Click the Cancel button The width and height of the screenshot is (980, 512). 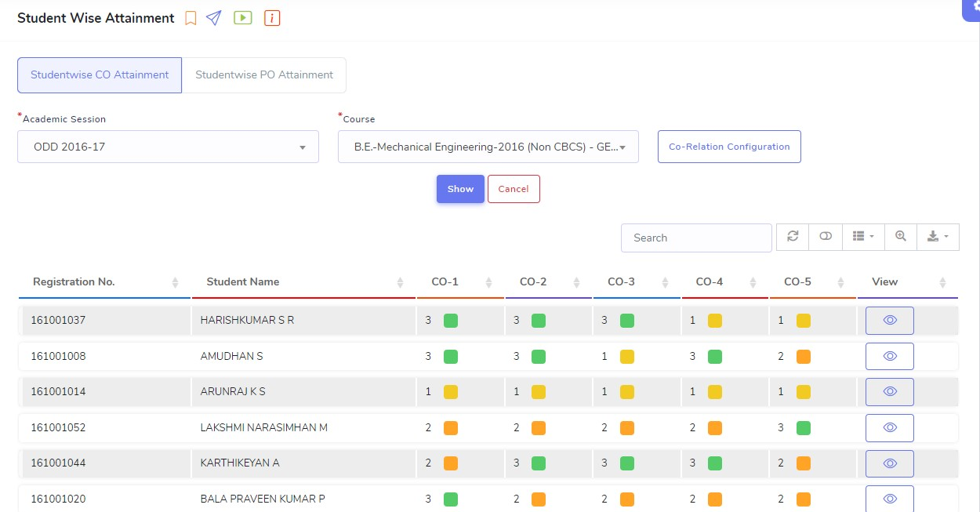pos(514,189)
